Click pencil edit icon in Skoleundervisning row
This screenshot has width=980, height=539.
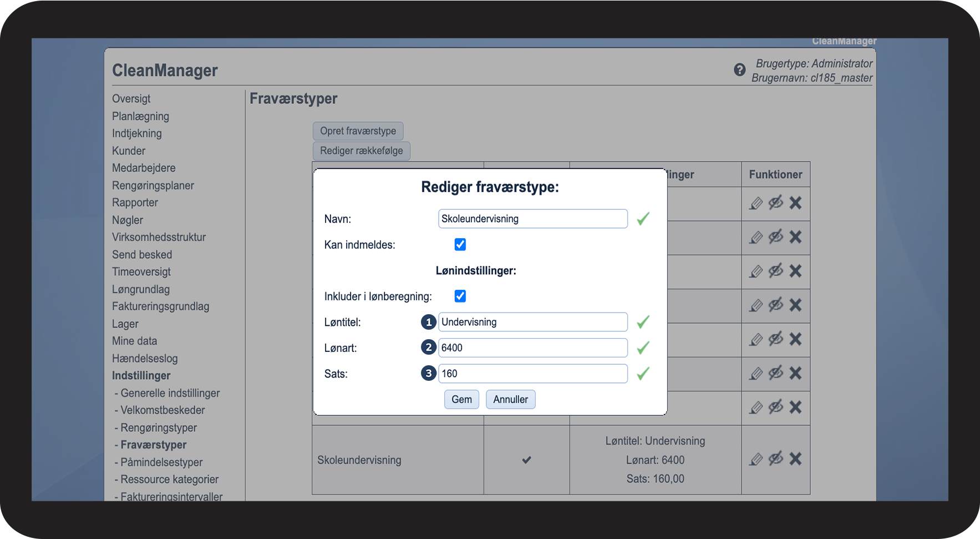point(756,459)
